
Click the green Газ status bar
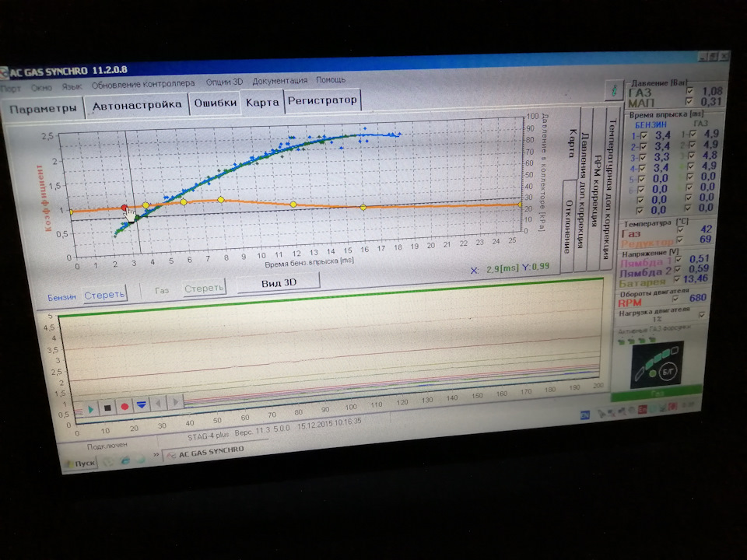(x=657, y=394)
